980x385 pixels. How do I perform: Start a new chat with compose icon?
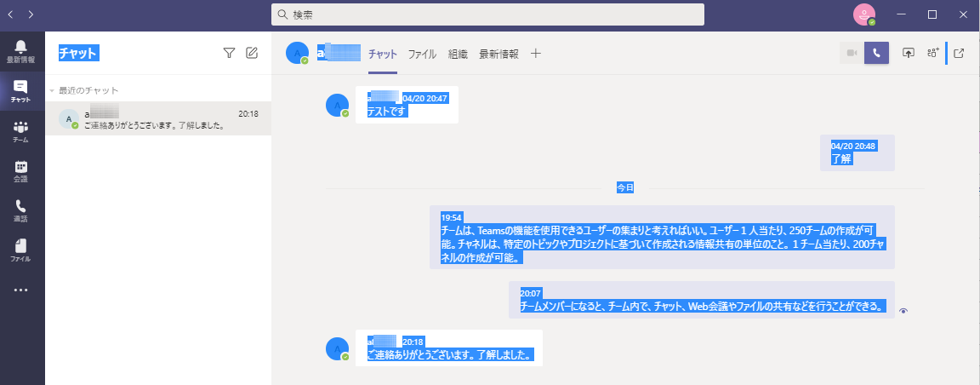pyautogui.click(x=252, y=53)
